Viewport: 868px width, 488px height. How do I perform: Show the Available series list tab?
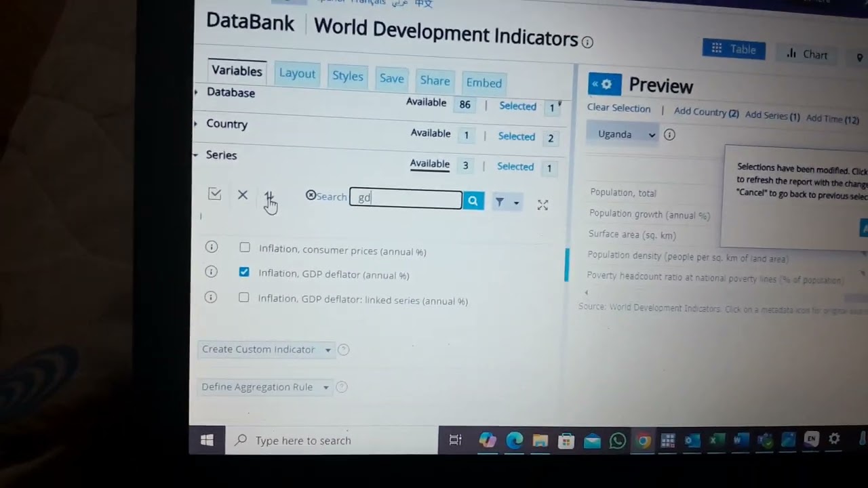point(430,164)
